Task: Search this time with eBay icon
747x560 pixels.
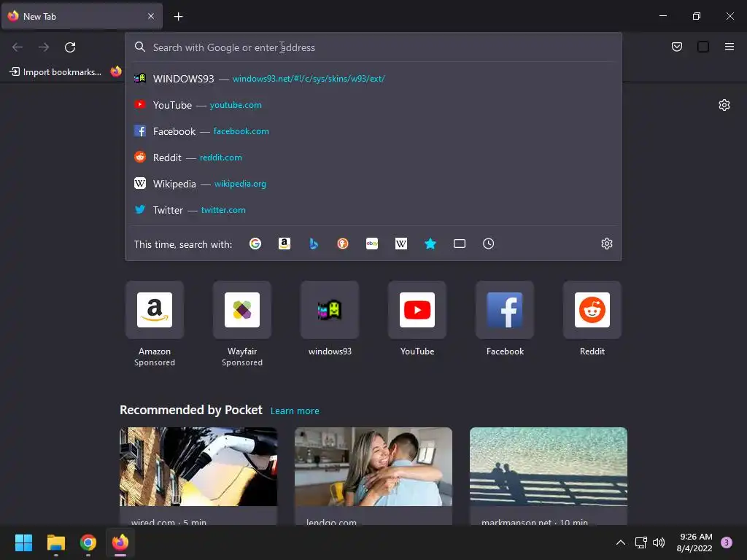Action: pyautogui.click(x=372, y=244)
